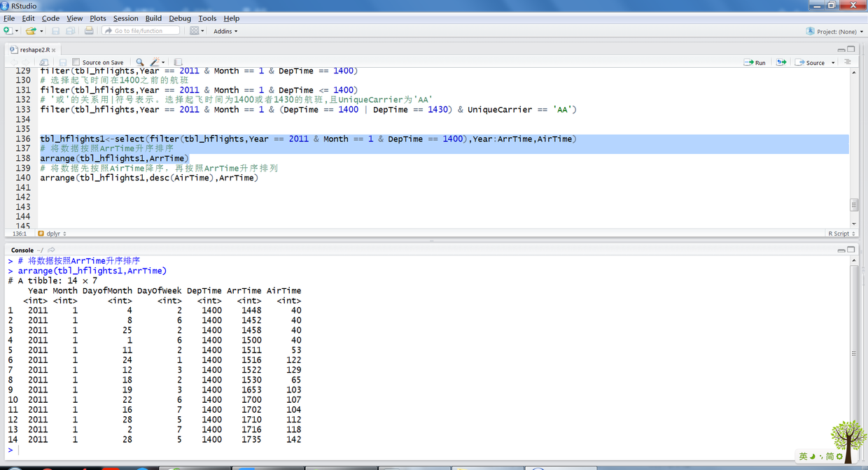Click the Console pane title
Image resolution: width=868 pixels, height=470 pixels.
(x=22, y=250)
